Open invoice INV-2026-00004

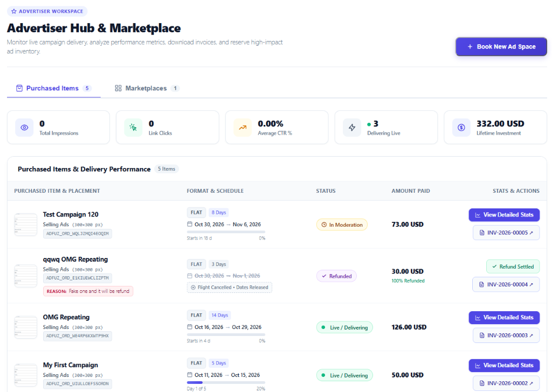[x=506, y=284]
